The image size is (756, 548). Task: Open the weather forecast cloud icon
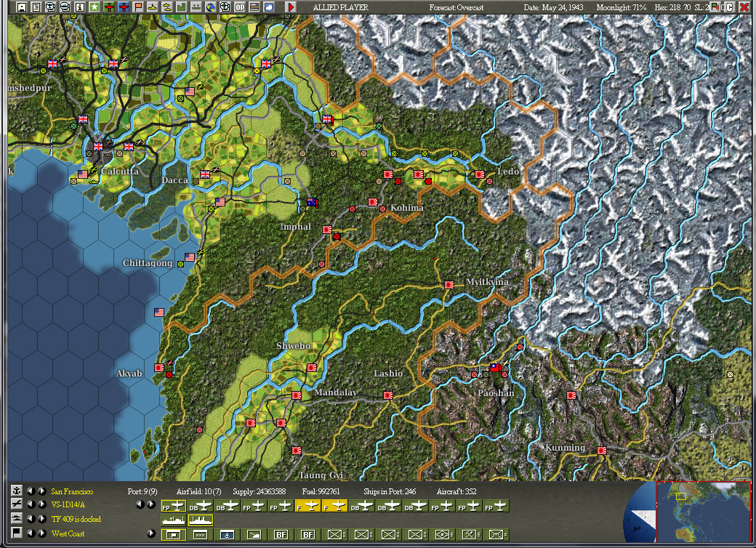269,7
